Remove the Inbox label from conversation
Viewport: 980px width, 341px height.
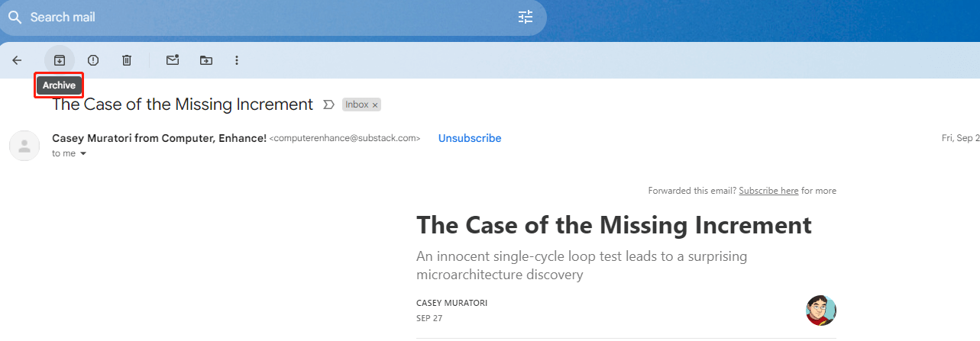click(x=375, y=105)
